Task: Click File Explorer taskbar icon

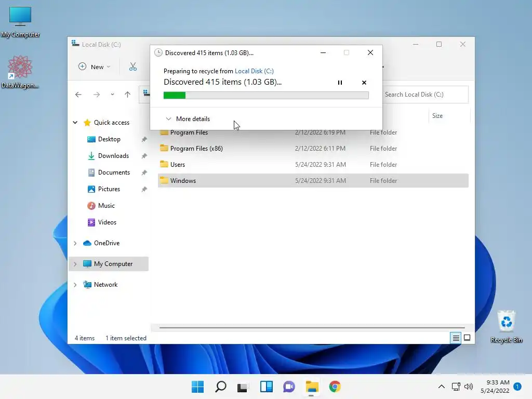Action: 312,387
